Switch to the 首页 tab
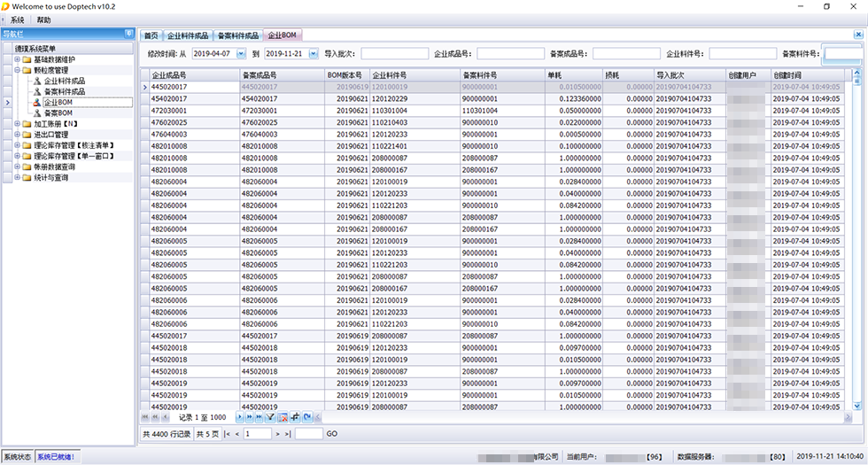 tap(151, 35)
